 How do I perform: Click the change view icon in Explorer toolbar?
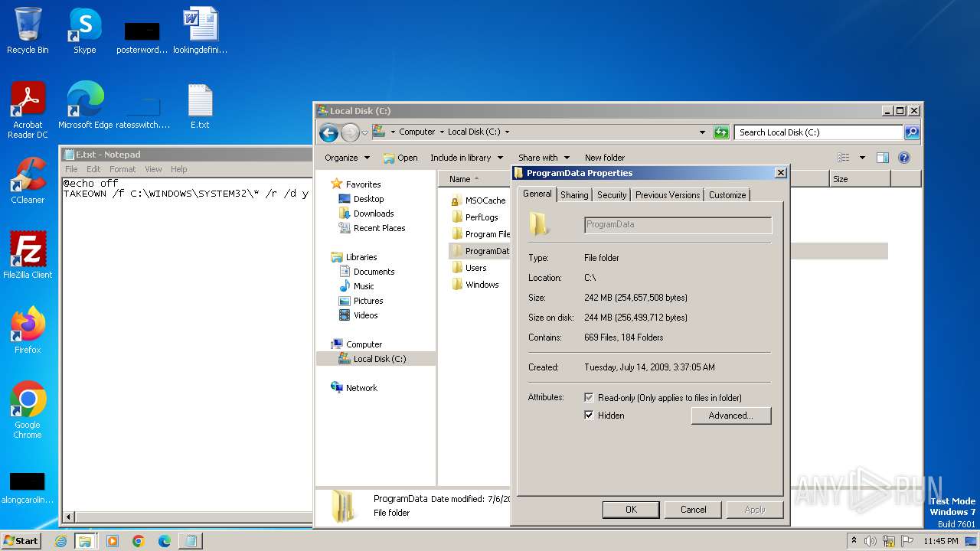click(844, 158)
